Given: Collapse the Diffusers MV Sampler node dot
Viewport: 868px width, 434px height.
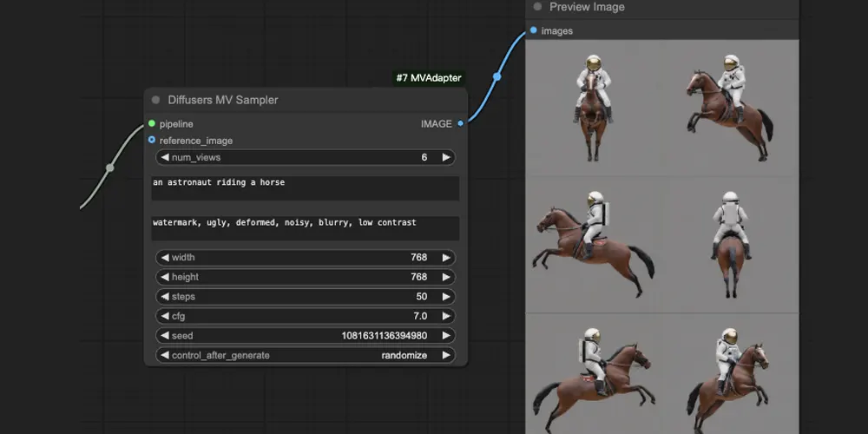Looking at the screenshot, I should pos(155,100).
